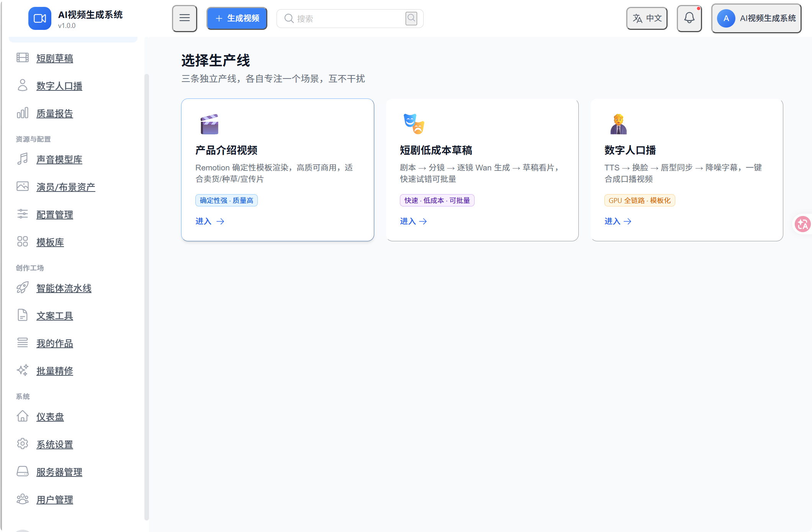This screenshot has height=532, width=812.
Task: Open 数字人口播 in the sidebar
Action: coord(59,86)
